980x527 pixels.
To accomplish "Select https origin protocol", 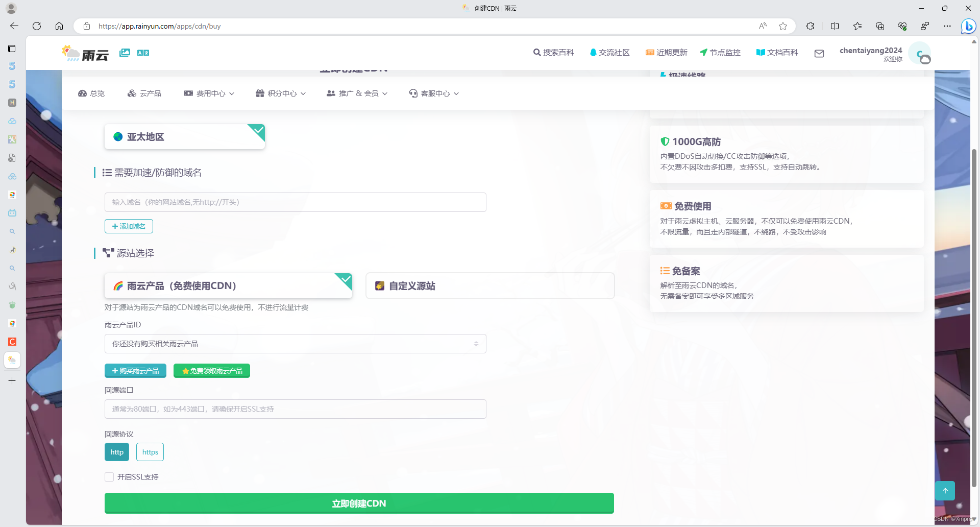I will (x=150, y=452).
